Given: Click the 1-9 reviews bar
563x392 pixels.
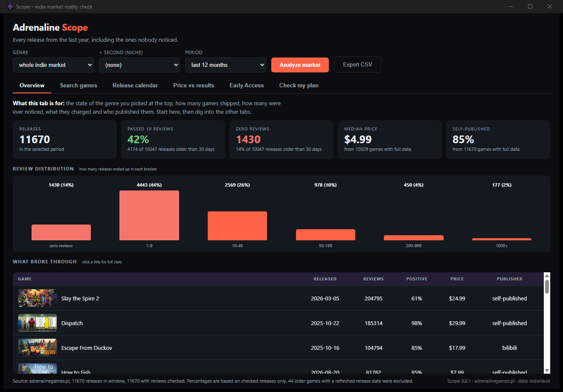Looking at the screenshot, I should 149,215.
